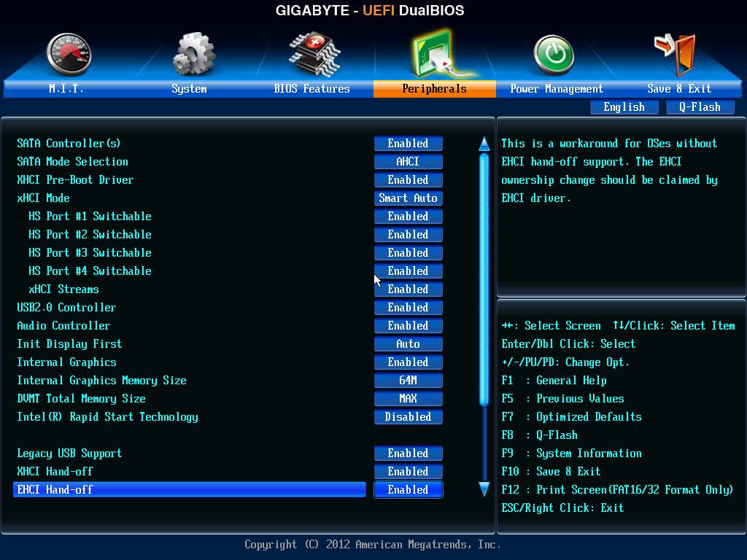Go to the BIOS Features tab
The width and height of the screenshot is (747, 560).
point(311,88)
